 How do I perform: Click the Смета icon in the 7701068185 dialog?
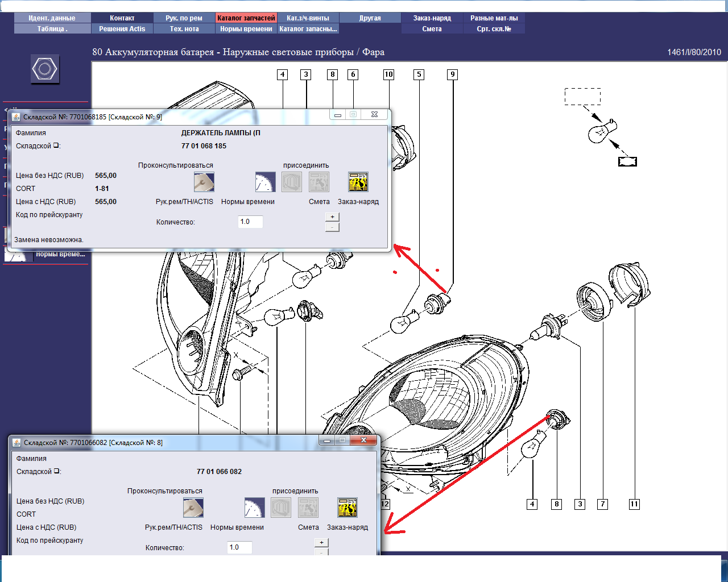pos(319,182)
